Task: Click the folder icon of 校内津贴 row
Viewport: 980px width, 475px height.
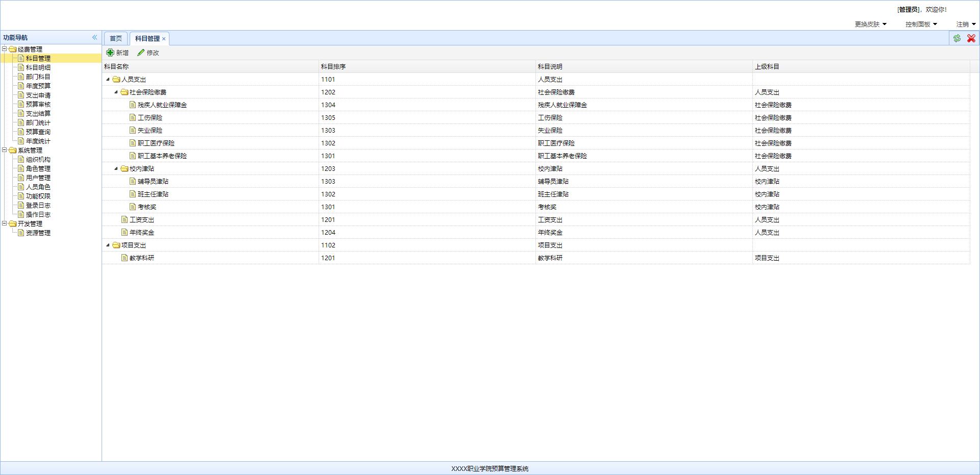Action: click(x=125, y=169)
